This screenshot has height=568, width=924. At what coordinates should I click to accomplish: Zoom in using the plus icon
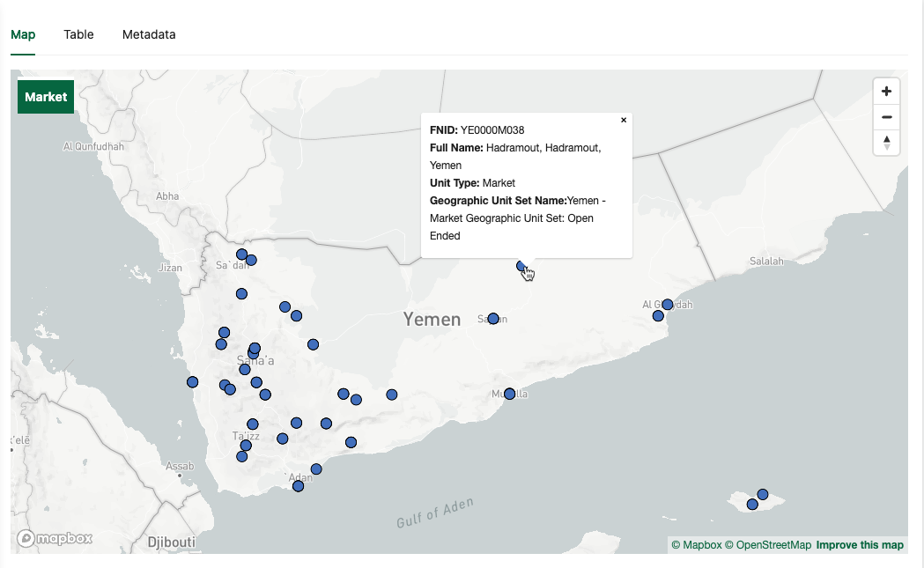point(886,90)
